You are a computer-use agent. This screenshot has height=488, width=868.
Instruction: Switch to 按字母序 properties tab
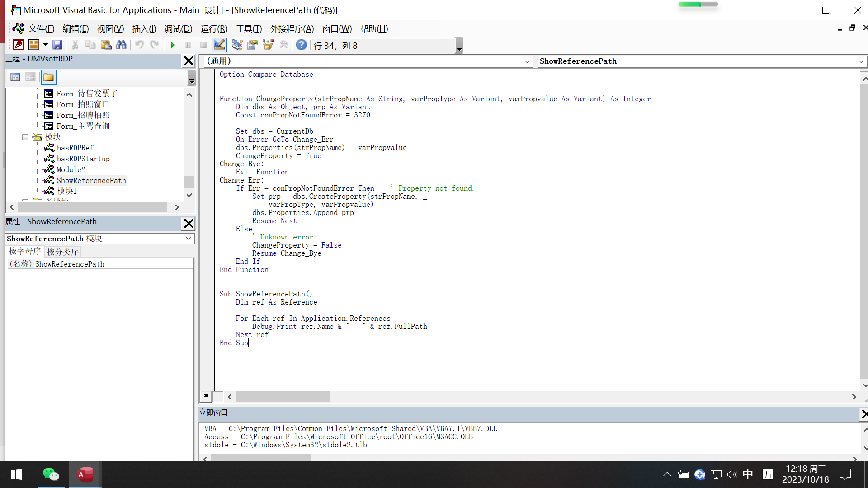pyautogui.click(x=25, y=251)
